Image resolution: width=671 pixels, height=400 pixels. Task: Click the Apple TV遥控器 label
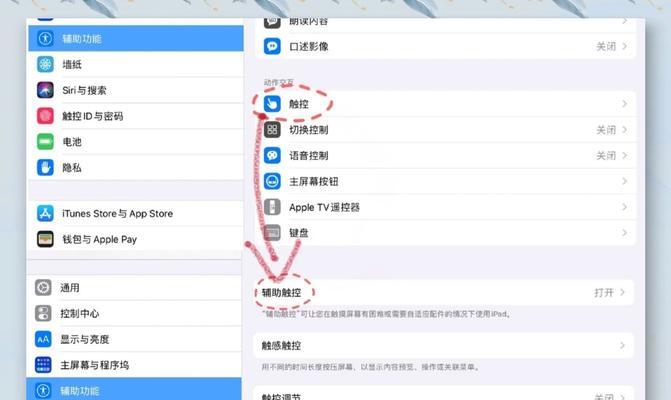[324, 207]
